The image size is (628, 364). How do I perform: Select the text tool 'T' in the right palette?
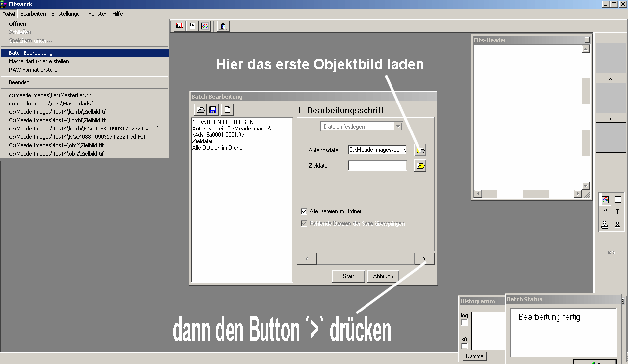click(x=618, y=212)
